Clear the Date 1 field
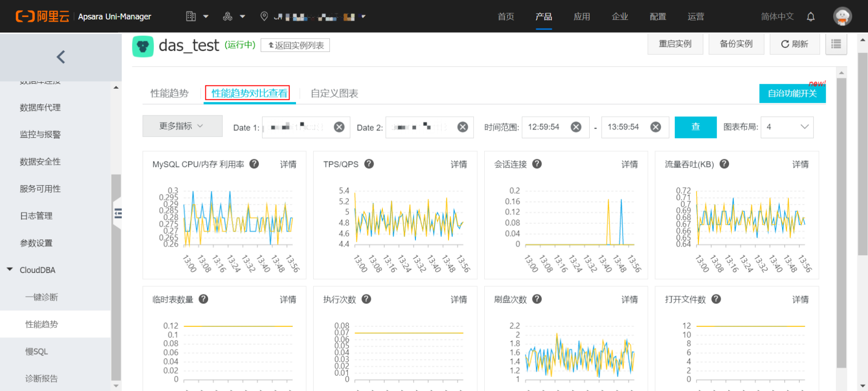This screenshot has width=868, height=391. coord(339,127)
